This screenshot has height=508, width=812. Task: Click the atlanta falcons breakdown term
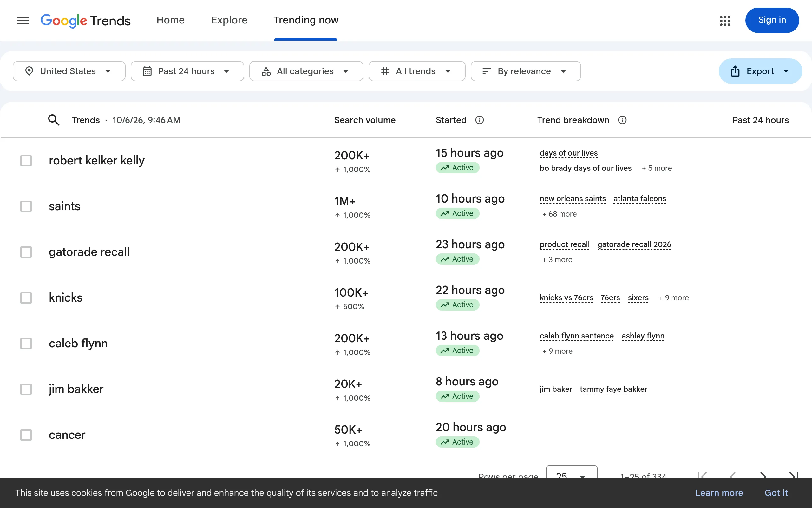click(640, 198)
